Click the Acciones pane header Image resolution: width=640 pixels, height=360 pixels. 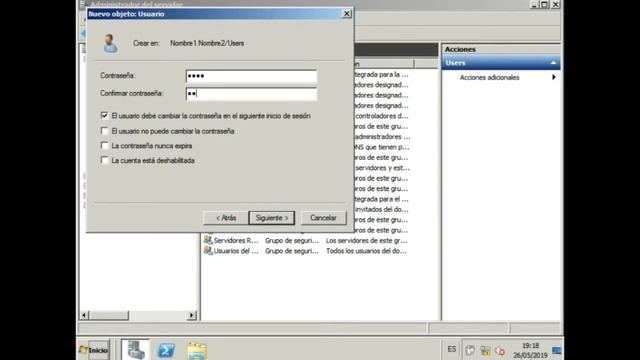click(x=501, y=49)
